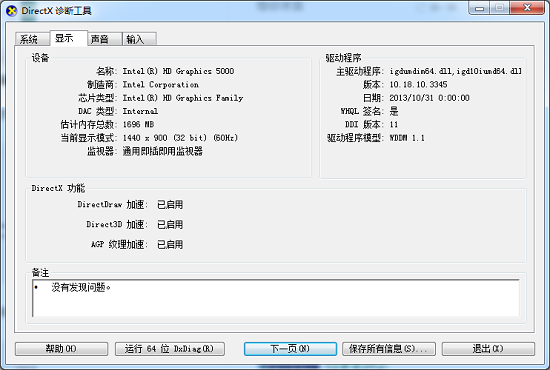
Task: Click driver date 2013/10/31 0:00:00
Action: [429, 98]
